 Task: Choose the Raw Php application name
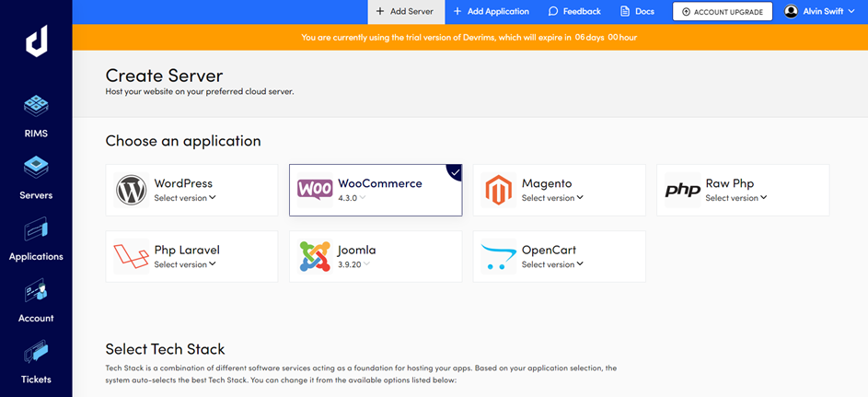[730, 183]
